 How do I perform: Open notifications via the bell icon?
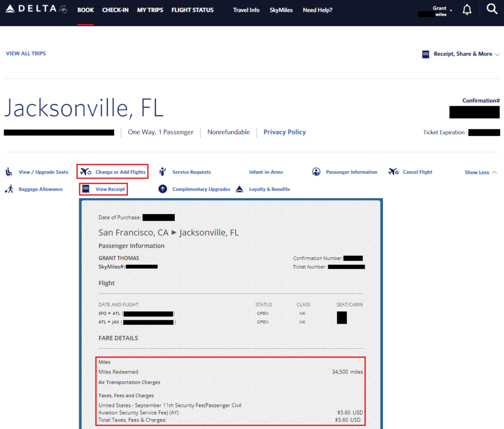[467, 9]
